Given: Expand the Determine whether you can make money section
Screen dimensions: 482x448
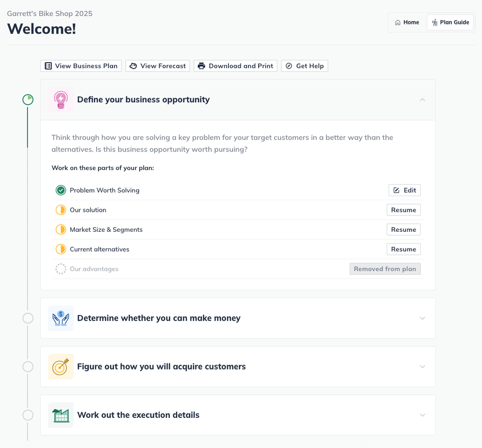Looking at the screenshot, I should point(422,318).
